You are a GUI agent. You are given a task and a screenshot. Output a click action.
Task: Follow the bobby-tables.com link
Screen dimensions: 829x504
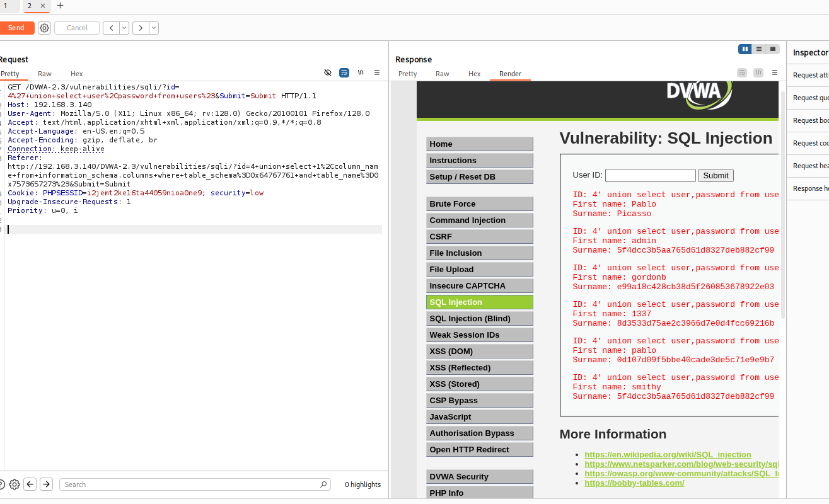pyautogui.click(x=634, y=483)
